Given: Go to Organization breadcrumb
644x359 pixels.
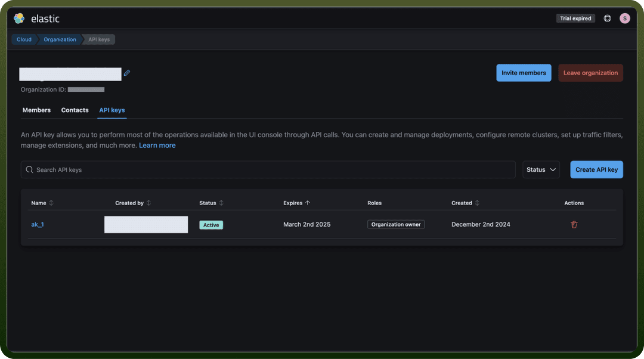Looking at the screenshot, I should click(60, 39).
